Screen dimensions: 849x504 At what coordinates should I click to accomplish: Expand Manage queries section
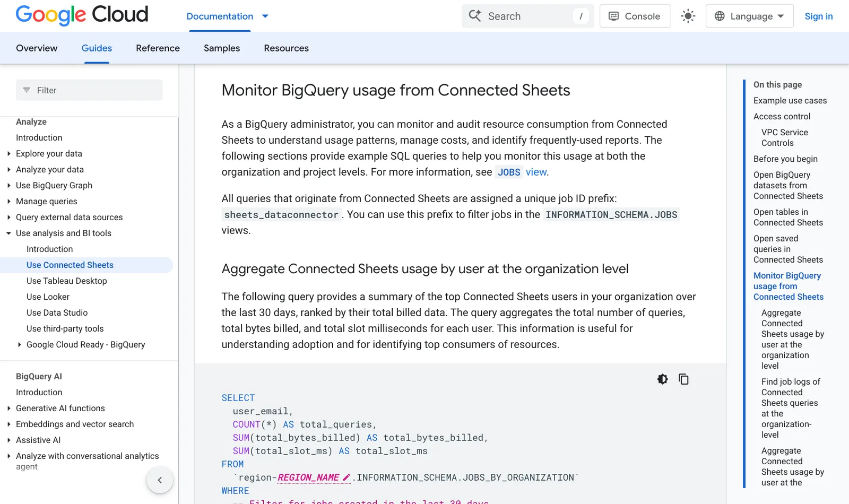[9, 202]
